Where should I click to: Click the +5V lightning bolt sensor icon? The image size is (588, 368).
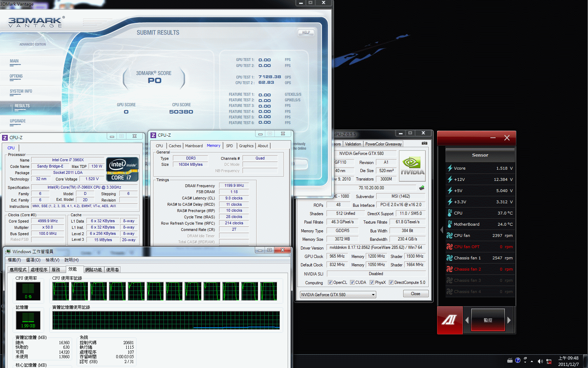click(x=450, y=191)
